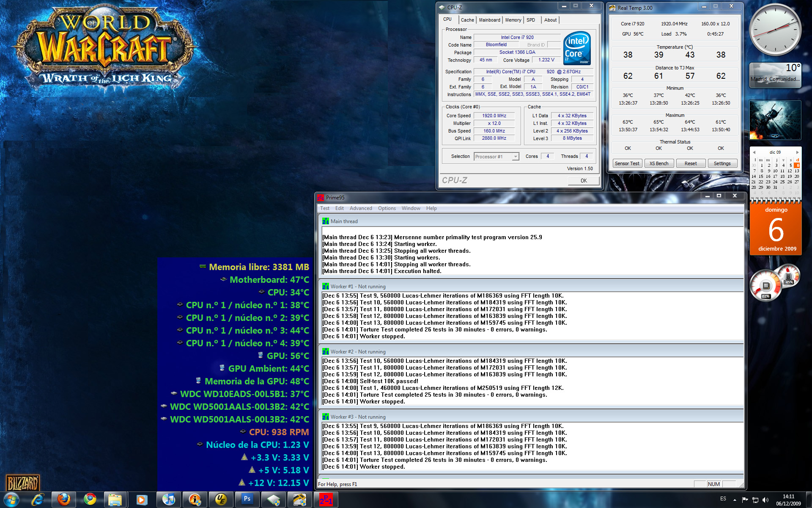Click the Intel Core i7 logo
The height and width of the screenshot is (508, 812).
577,48
